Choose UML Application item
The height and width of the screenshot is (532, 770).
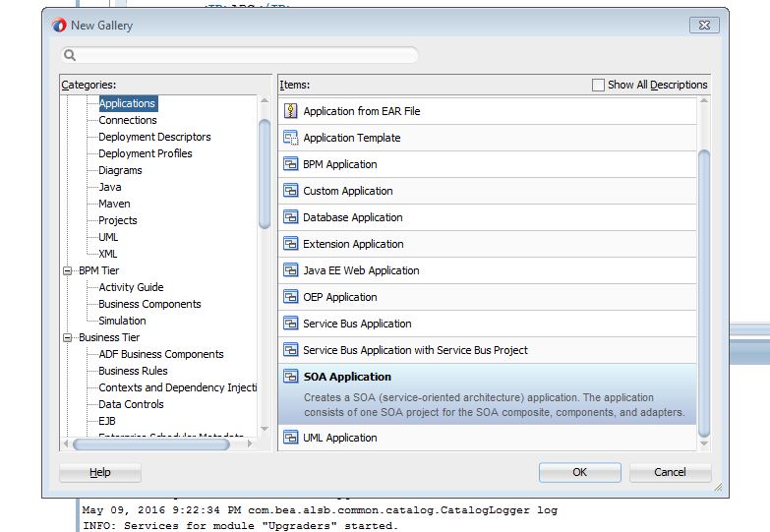click(x=487, y=438)
